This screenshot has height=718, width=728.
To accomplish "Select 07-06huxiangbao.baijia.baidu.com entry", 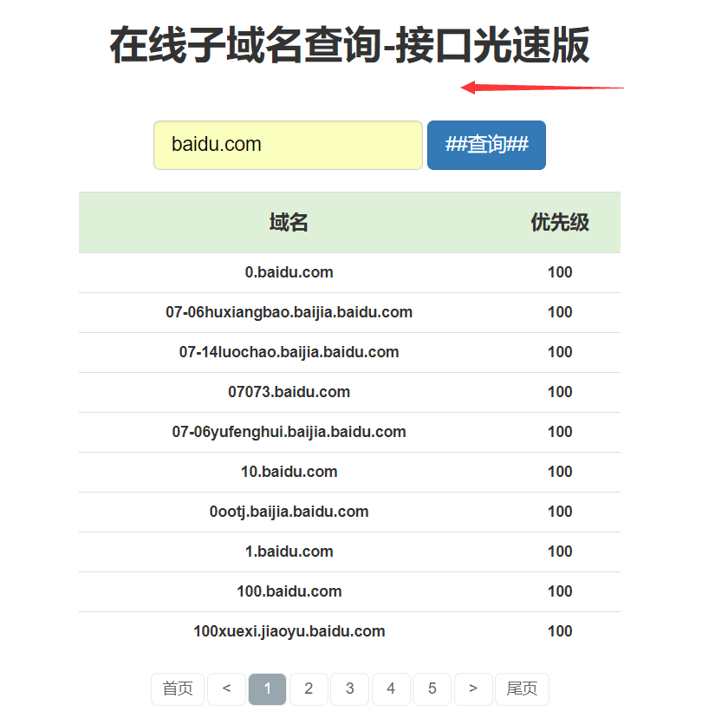I will [x=289, y=312].
